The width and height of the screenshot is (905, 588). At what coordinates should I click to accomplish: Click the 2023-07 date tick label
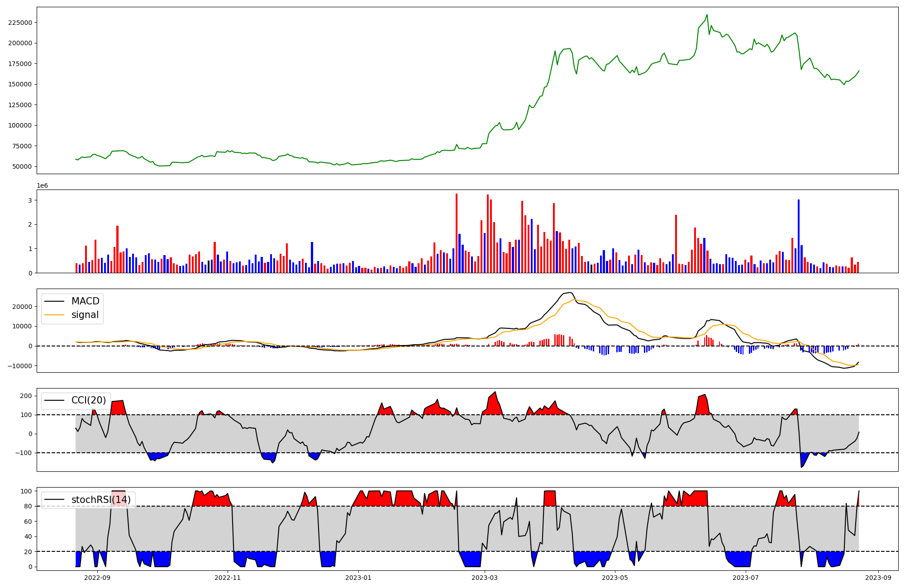click(x=746, y=577)
